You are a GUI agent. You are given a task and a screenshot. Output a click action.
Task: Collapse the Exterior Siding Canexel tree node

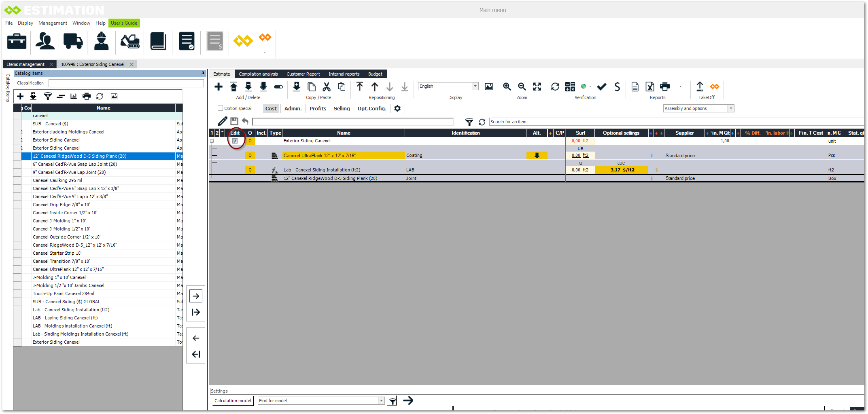[x=212, y=141]
